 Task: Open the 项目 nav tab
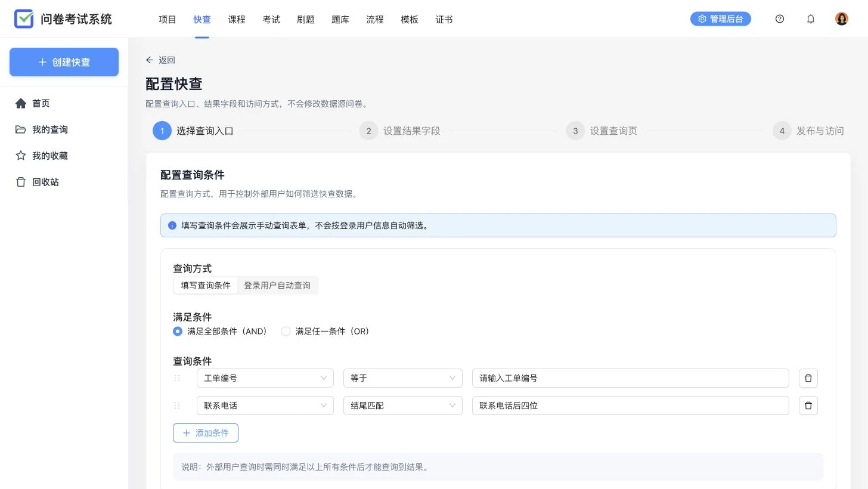pos(168,19)
